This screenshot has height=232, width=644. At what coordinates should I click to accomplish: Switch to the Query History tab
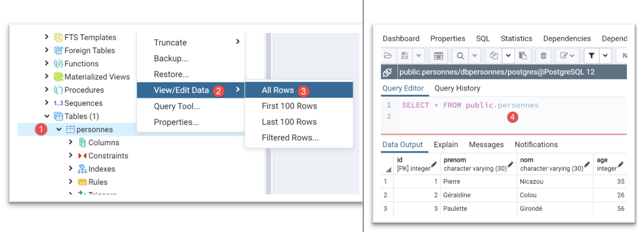[x=457, y=88]
